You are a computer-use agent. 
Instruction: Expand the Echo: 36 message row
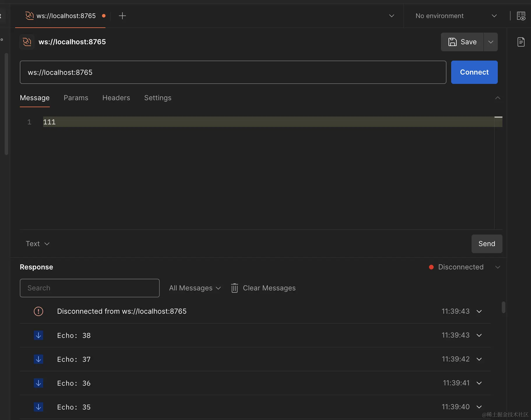(x=479, y=383)
